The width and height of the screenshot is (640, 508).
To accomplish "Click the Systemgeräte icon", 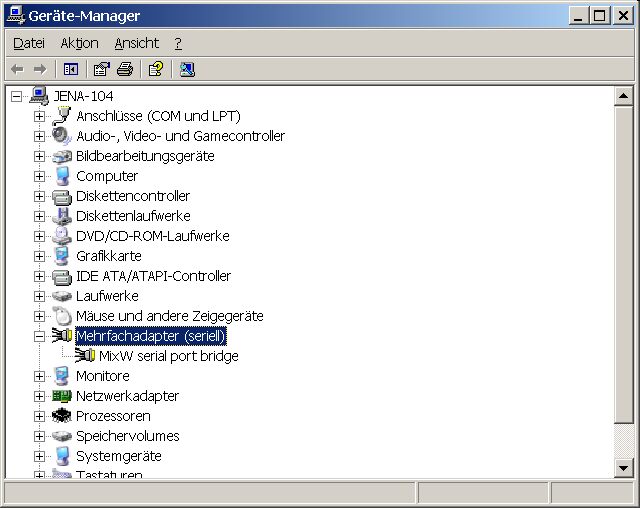I will coord(62,456).
